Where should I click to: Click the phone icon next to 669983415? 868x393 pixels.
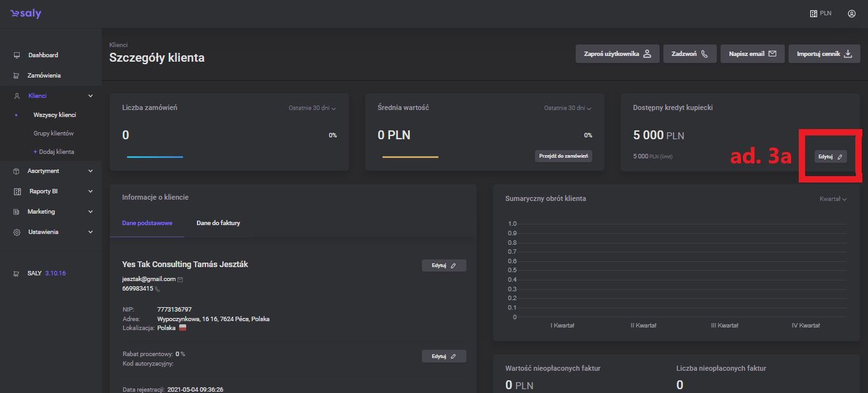(x=158, y=289)
